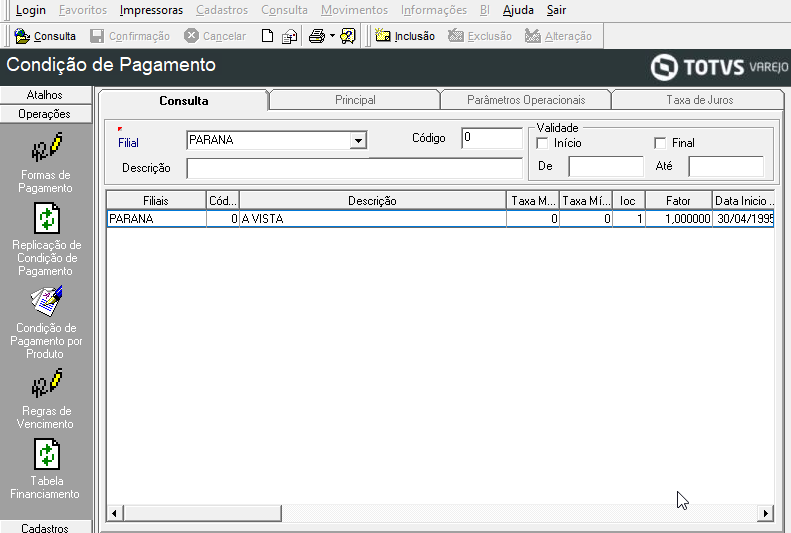The image size is (791, 533).
Task: Click the Cancelar toolbar button
Action: tap(215, 36)
